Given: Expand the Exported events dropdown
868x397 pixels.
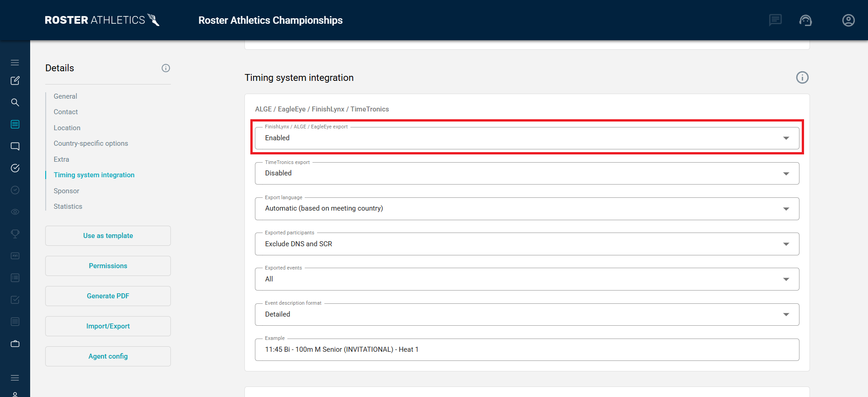Looking at the screenshot, I should click(527, 279).
